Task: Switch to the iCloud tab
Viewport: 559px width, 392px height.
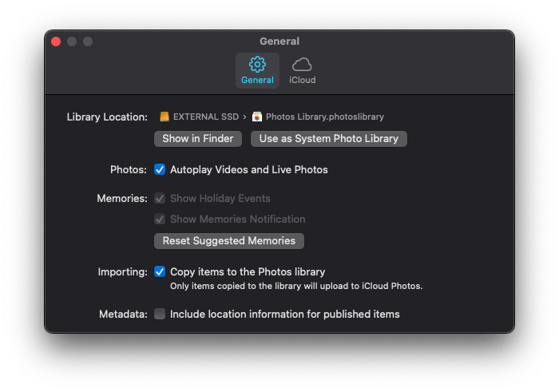Action: 302,70
